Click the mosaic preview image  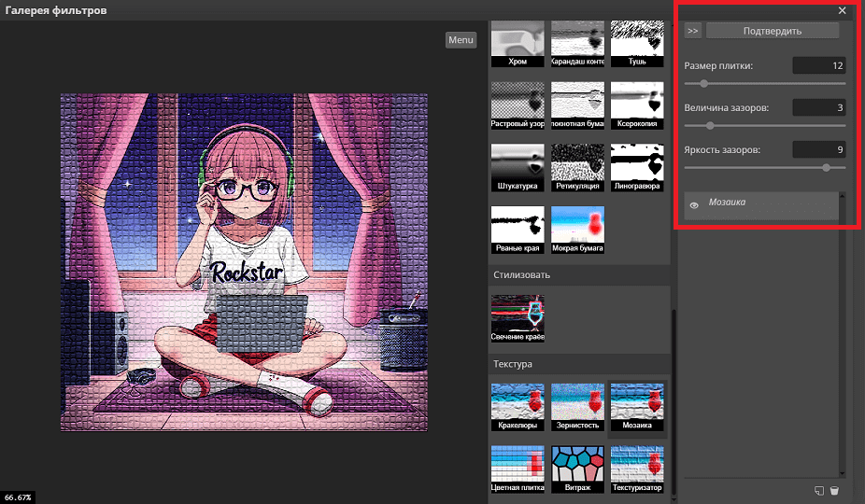244,262
